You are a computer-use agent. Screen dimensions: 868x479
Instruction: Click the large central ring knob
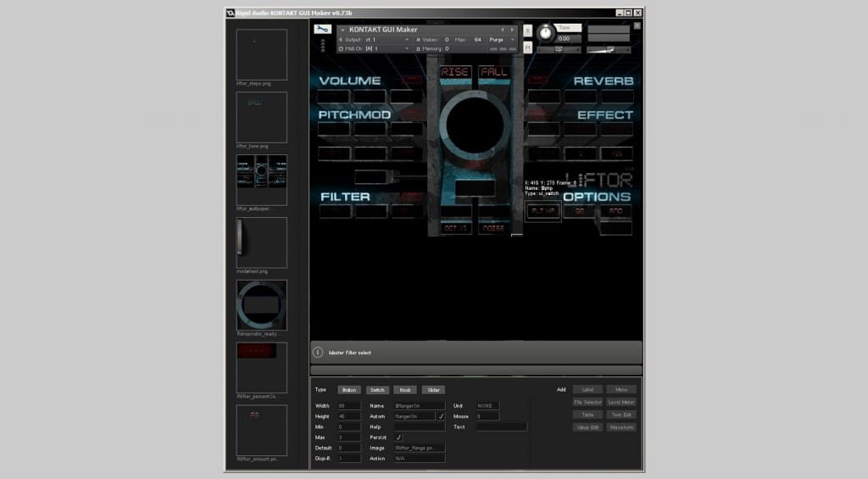tap(475, 125)
